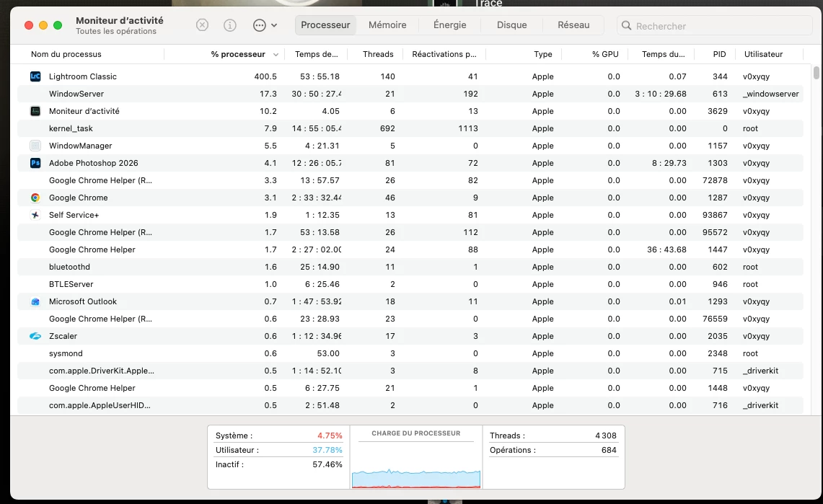
Task: Sort by Type column header
Action: click(x=542, y=54)
